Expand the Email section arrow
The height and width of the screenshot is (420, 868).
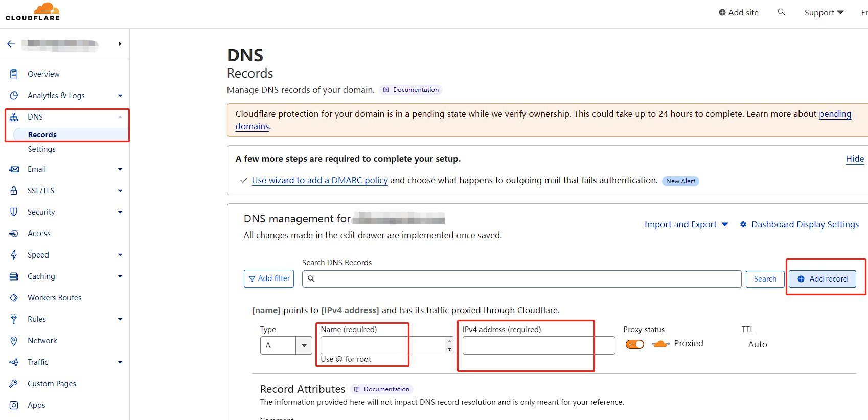tap(120, 169)
